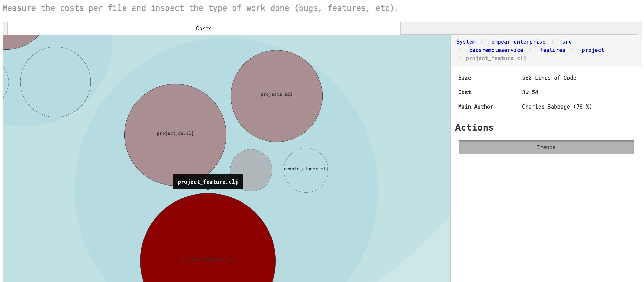Screen dimensions: 644x282
Task: Click the 562 Lines of Code value
Action: [x=549, y=78]
